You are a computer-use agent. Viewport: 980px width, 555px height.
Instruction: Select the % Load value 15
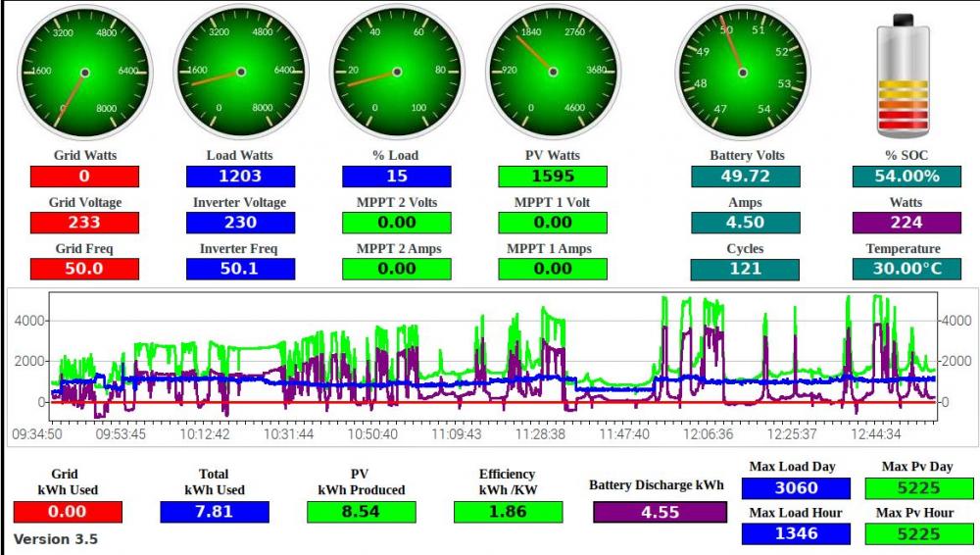[x=397, y=177]
